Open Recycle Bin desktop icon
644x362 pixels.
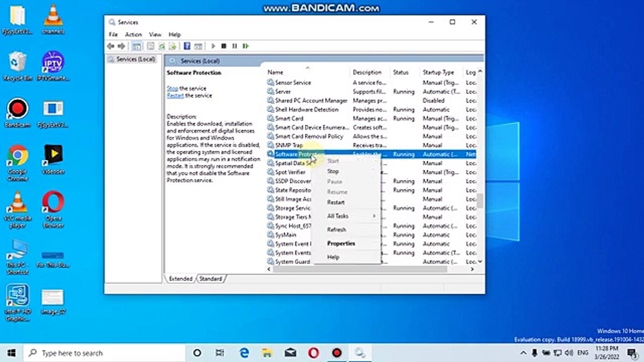18,66
